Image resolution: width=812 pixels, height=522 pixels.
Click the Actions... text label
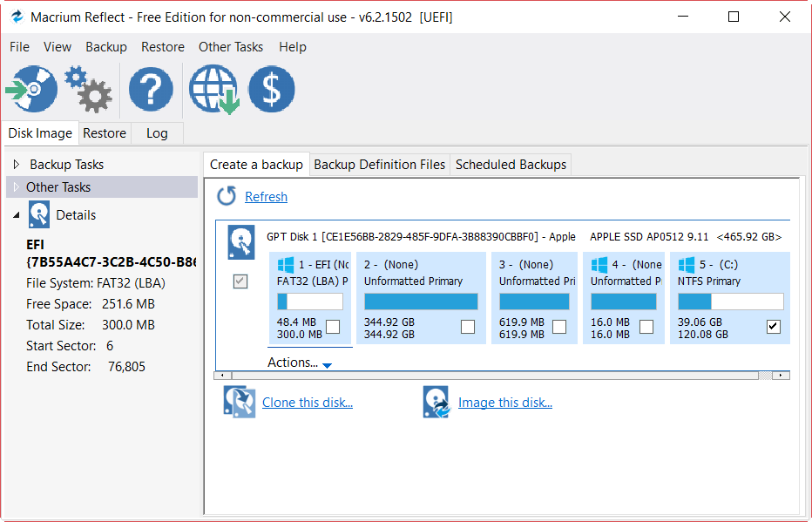click(x=293, y=363)
